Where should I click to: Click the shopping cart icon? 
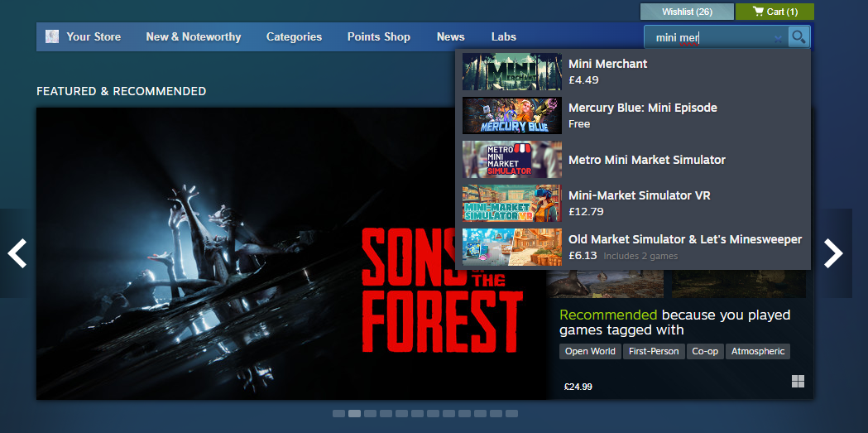pos(758,11)
